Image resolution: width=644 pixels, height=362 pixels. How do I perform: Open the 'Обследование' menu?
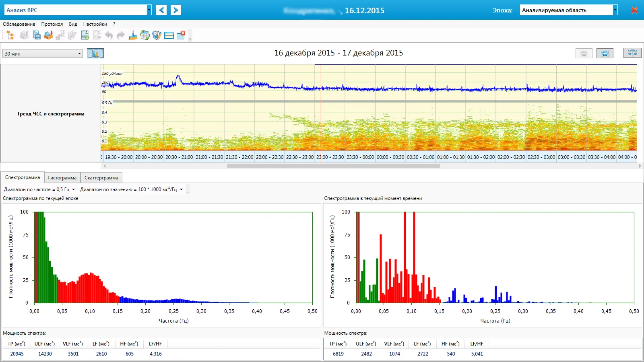(x=19, y=24)
